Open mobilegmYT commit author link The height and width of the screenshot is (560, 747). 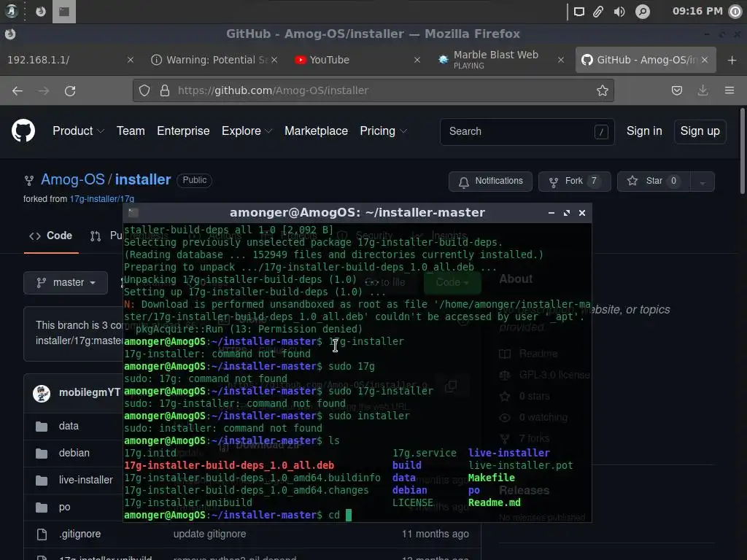pos(90,392)
